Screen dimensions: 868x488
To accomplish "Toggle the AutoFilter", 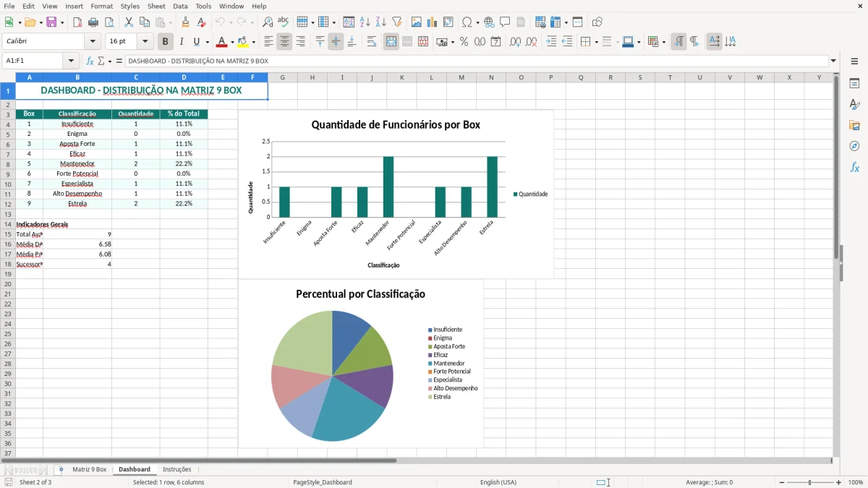I will pyautogui.click(x=397, y=22).
